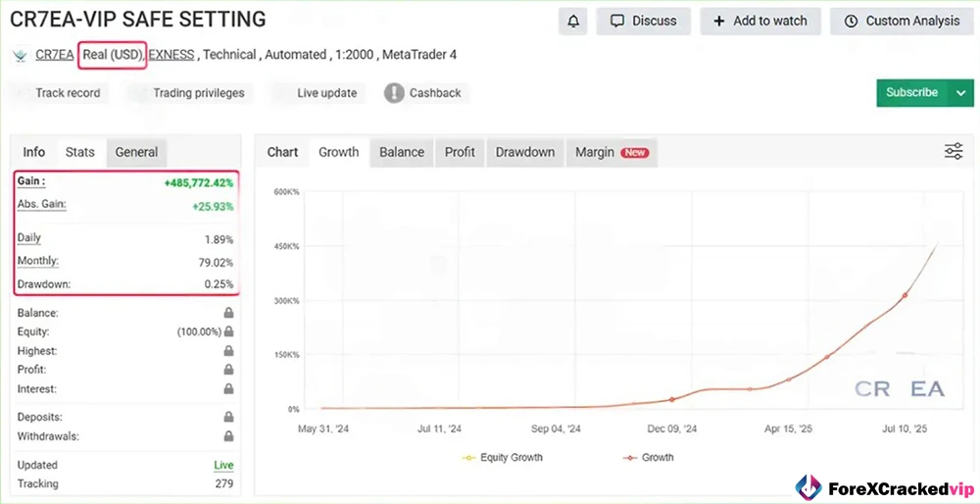The height and width of the screenshot is (504, 980).
Task: Click the +25.93% abs gain value
Action: [213, 206]
